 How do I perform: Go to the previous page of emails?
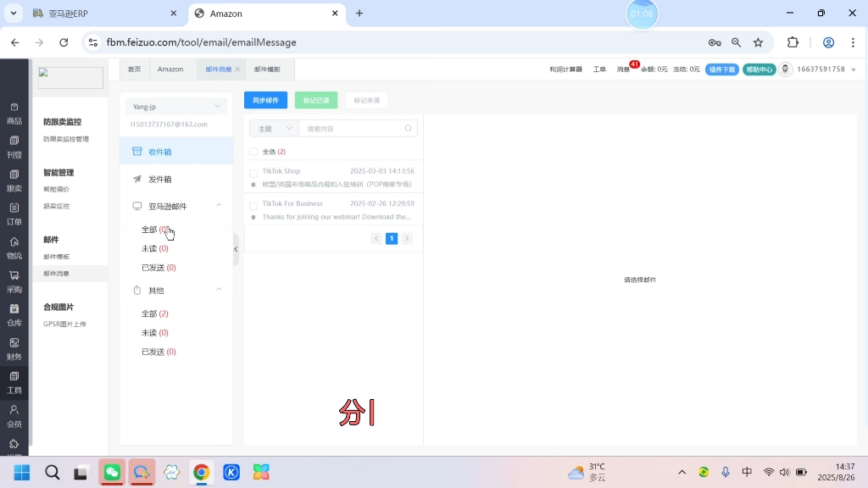376,238
